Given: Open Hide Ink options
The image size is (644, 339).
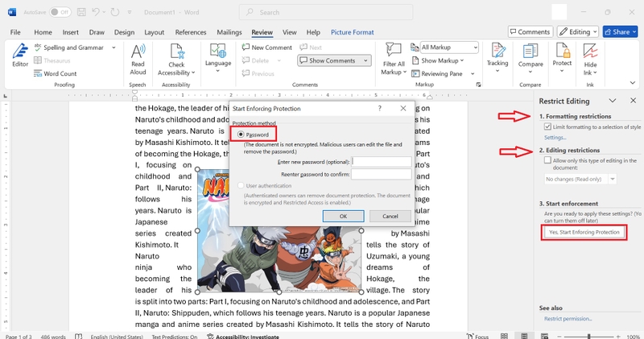Looking at the screenshot, I should tap(590, 60).
